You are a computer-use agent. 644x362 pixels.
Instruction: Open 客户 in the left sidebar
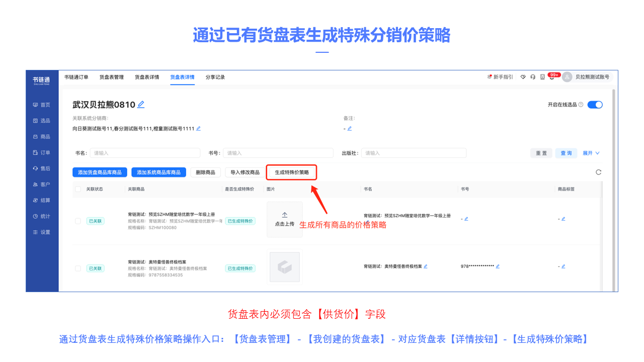[42, 185]
